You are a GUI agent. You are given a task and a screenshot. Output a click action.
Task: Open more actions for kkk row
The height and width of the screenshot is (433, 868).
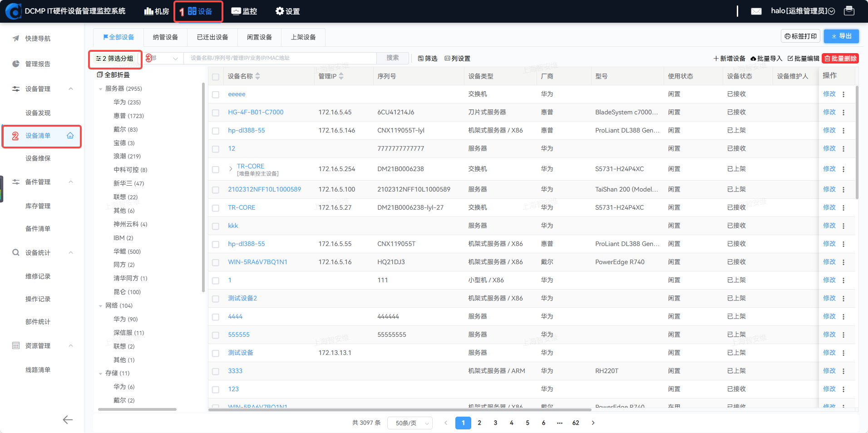(x=843, y=226)
